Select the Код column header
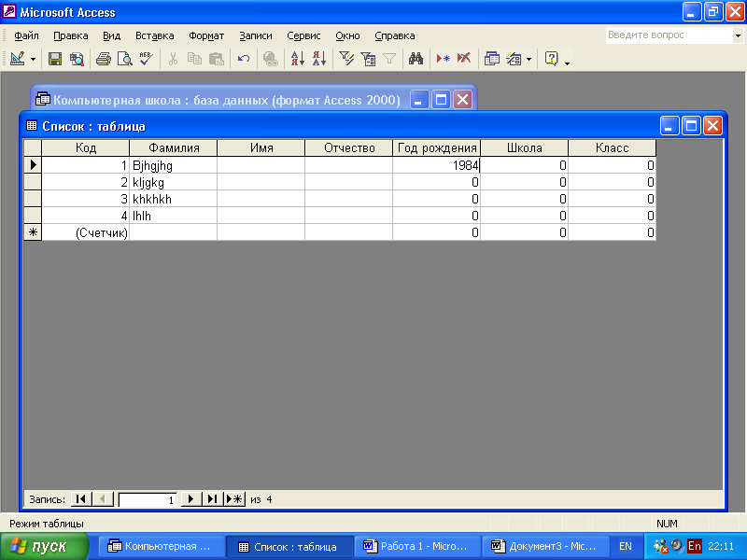The image size is (747, 560). (86, 147)
